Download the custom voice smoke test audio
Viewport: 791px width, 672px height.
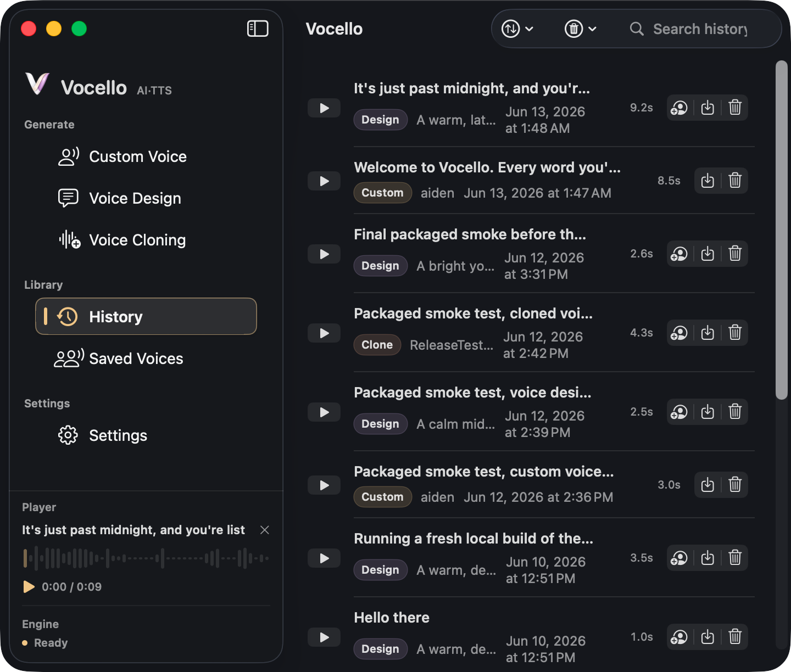(x=708, y=485)
